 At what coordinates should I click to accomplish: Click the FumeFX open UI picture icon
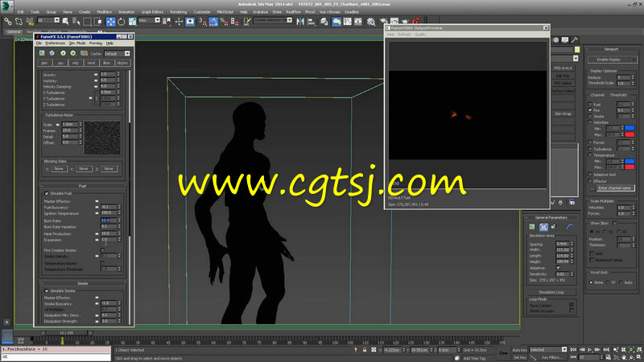(x=42, y=53)
